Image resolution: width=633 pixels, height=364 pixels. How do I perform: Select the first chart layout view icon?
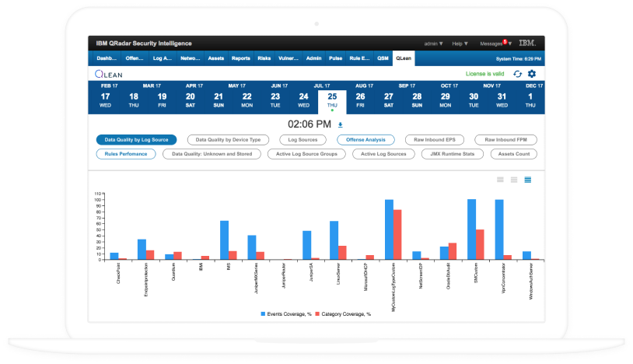tap(500, 180)
